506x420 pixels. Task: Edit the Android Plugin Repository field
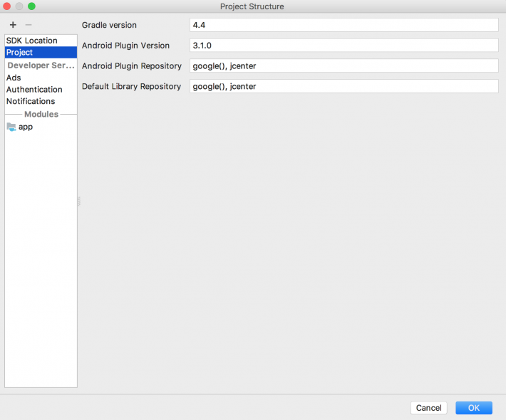344,66
